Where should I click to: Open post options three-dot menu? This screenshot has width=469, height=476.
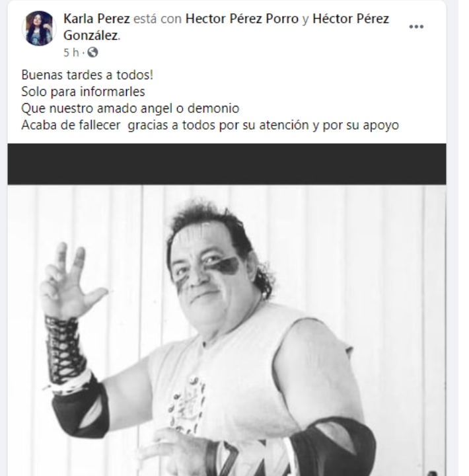pyautogui.click(x=416, y=26)
